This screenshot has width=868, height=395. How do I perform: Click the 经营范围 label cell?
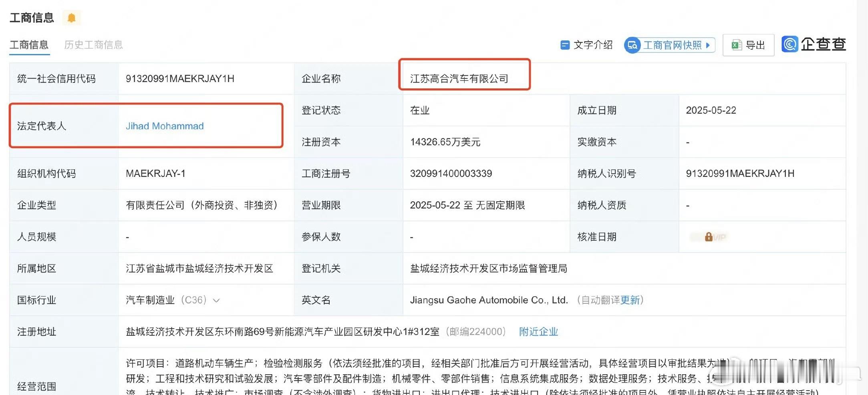(x=64, y=371)
